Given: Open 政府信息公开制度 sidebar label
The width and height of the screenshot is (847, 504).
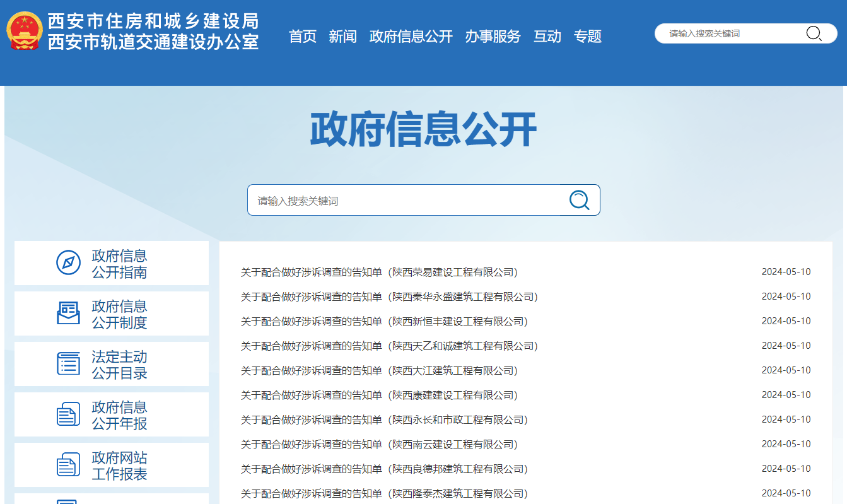Looking at the screenshot, I should coord(119,314).
